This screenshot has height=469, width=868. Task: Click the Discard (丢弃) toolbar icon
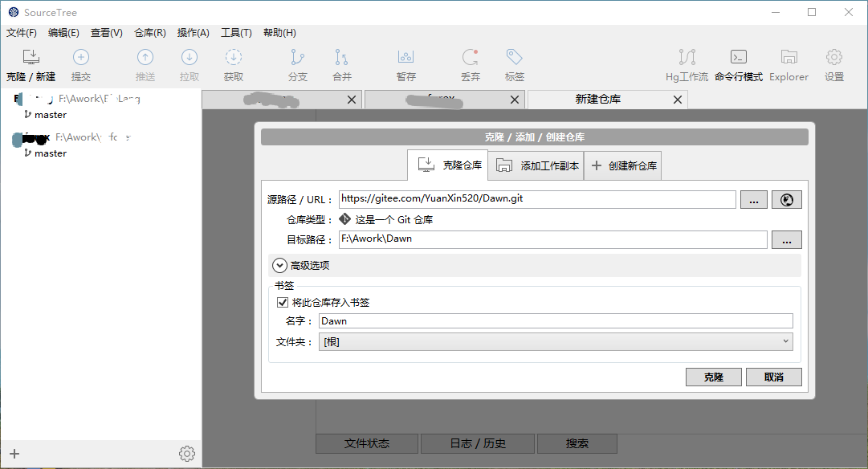pyautogui.click(x=470, y=57)
